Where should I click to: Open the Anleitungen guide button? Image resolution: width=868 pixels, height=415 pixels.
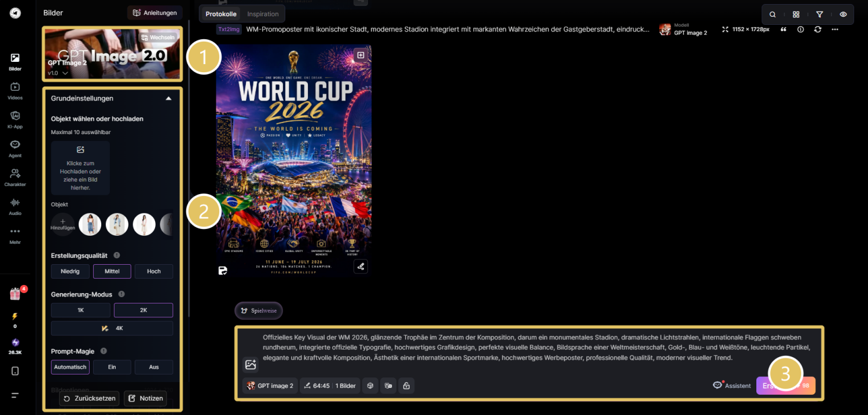tap(155, 13)
